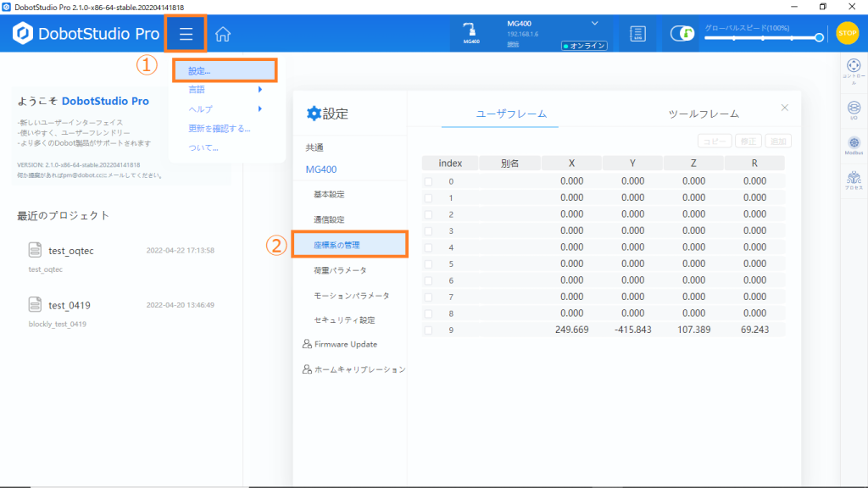Click Y value -415.843 in row 9
The image size is (868, 488).
pyautogui.click(x=632, y=330)
